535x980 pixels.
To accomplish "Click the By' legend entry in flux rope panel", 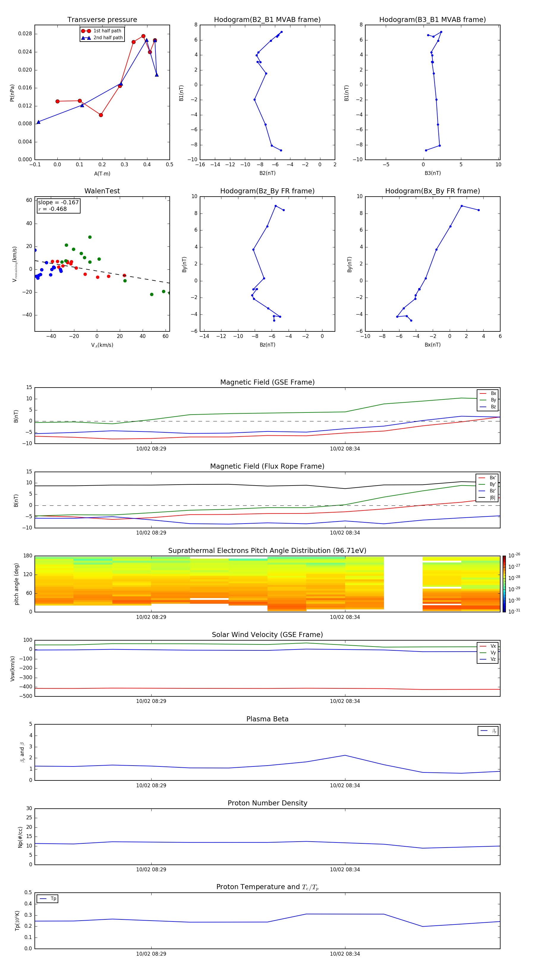I will (487, 485).
